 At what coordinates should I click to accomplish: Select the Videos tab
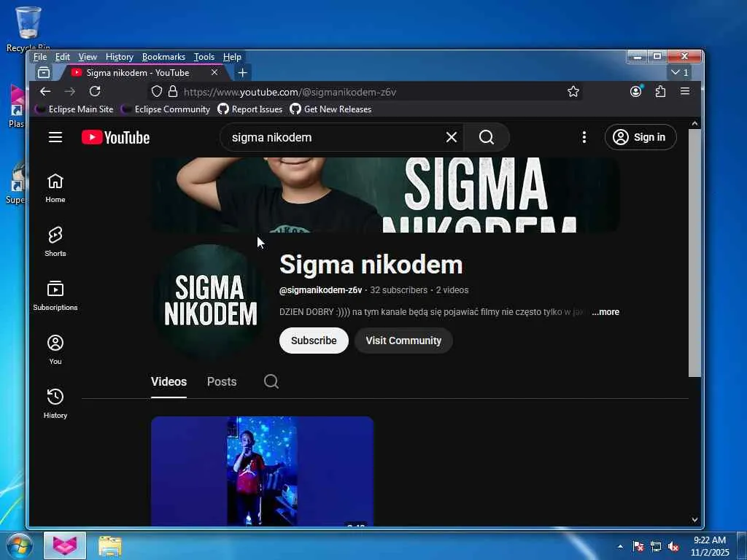tap(169, 381)
